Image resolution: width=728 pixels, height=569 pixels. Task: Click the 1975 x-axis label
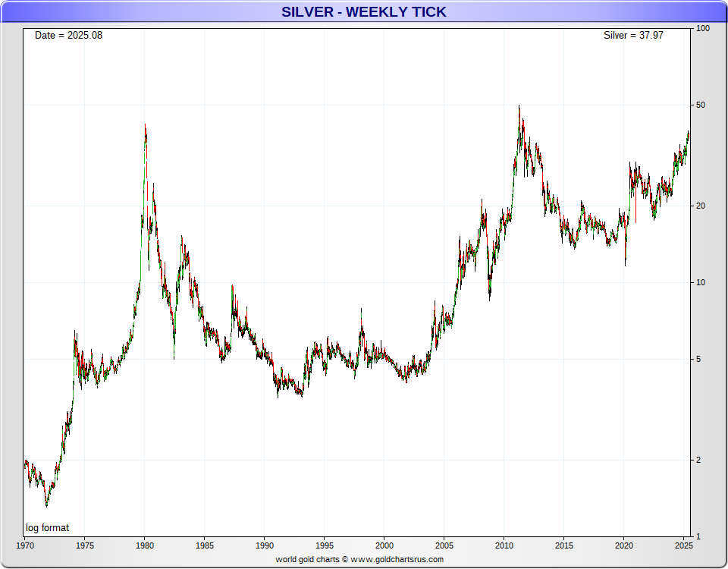coord(84,545)
